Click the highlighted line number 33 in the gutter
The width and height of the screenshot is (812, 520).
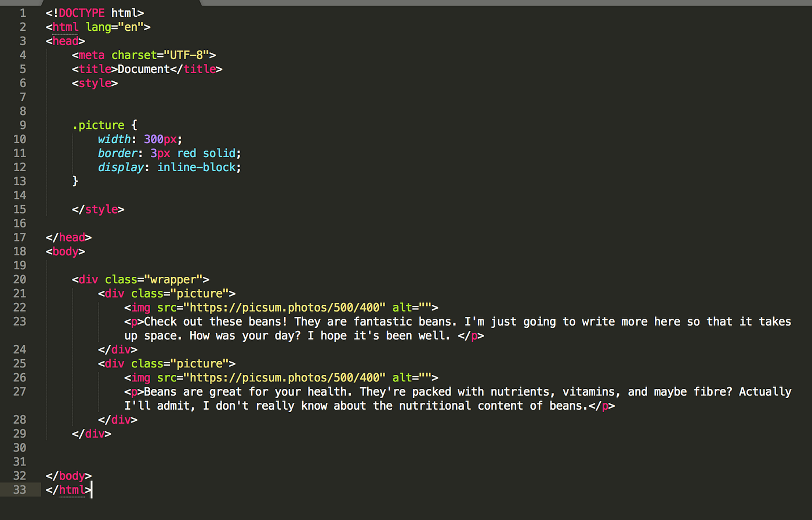pos(19,490)
